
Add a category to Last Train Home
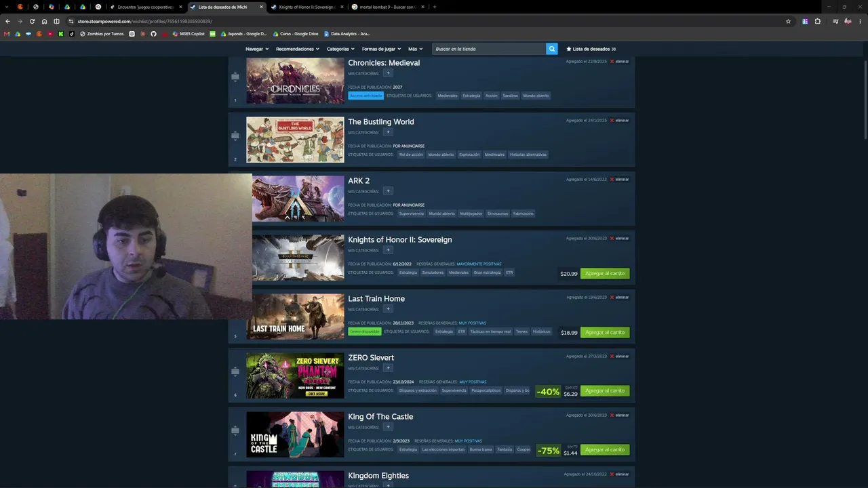[388, 309]
